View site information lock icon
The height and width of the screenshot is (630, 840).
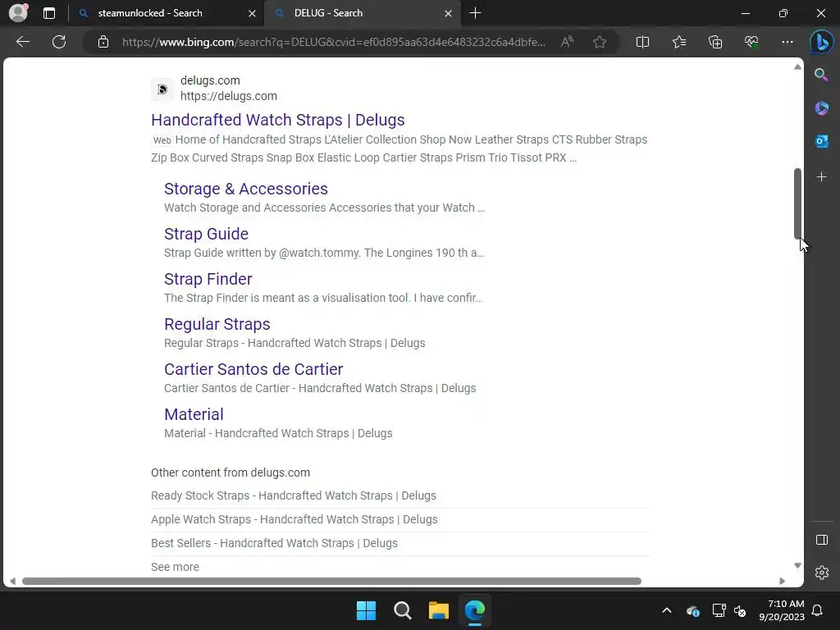103,42
